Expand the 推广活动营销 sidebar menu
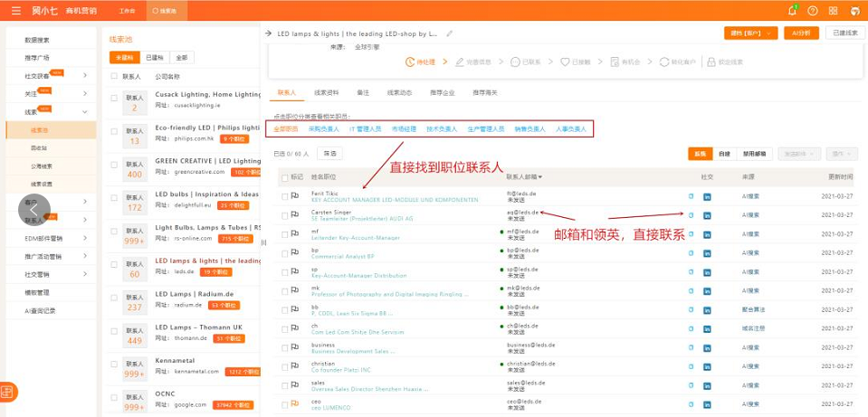Screen dimensions: 868x417 [85, 257]
